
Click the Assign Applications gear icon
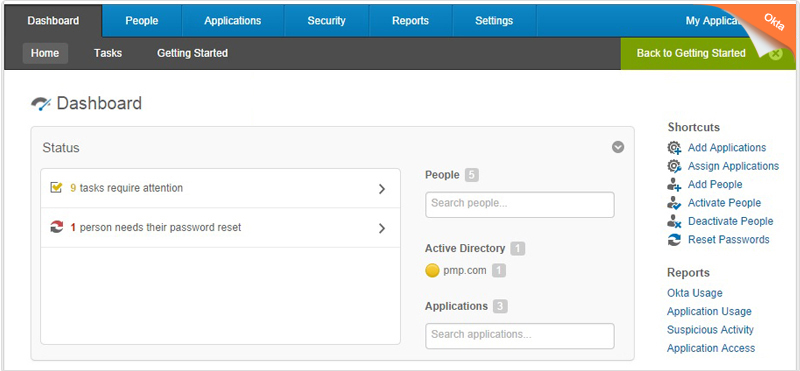[674, 166]
